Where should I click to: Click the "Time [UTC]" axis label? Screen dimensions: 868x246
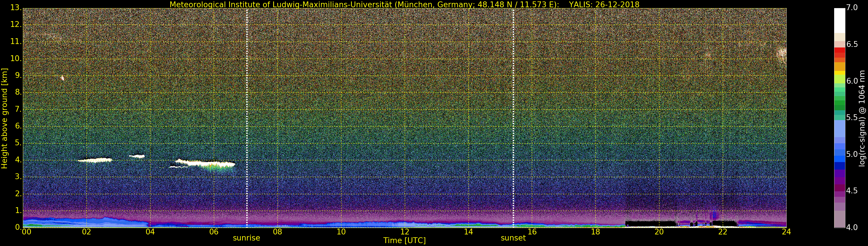click(404, 241)
